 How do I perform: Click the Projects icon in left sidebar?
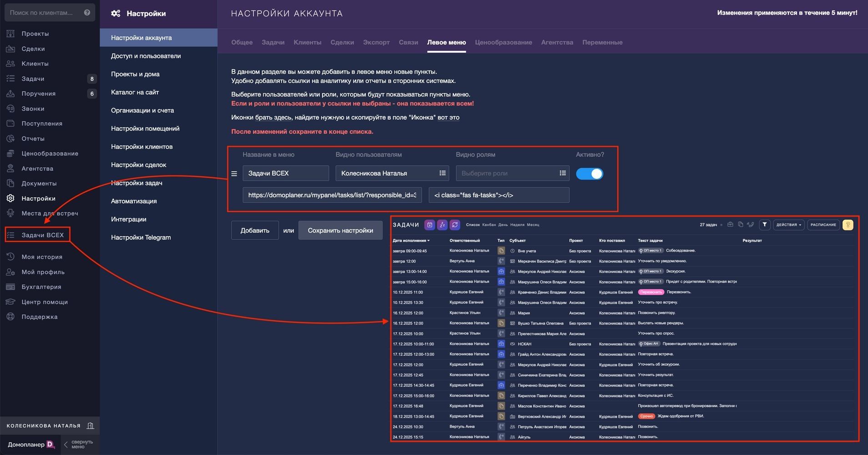click(10, 34)
